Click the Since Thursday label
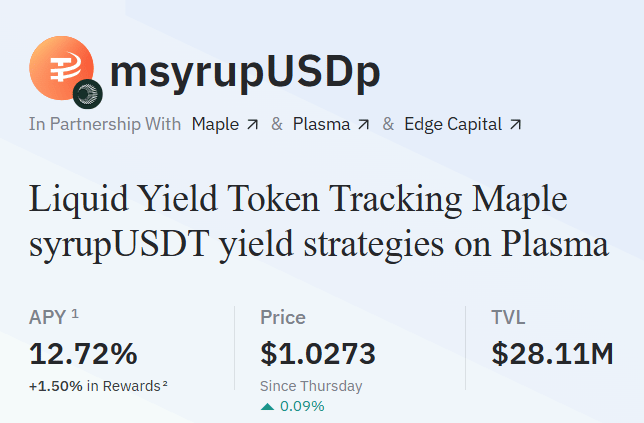This screenshot has height=423, width=644. (311, 386)
